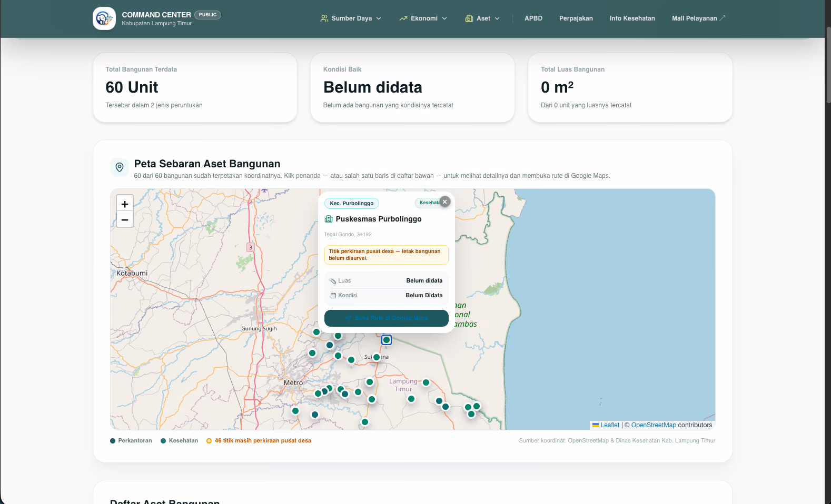The image size is (831, 504).
Task: Click the Kotabumi label on map
Action: click(x=132, y=273)
